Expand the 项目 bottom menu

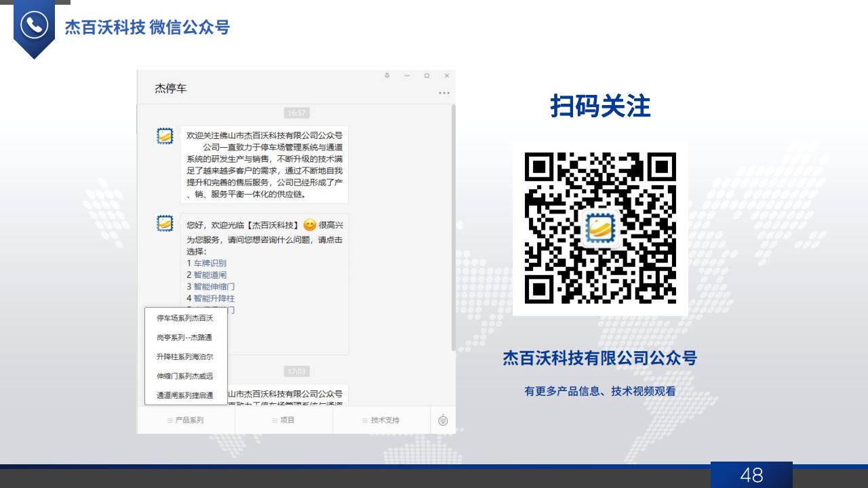[x=283, y=420]
